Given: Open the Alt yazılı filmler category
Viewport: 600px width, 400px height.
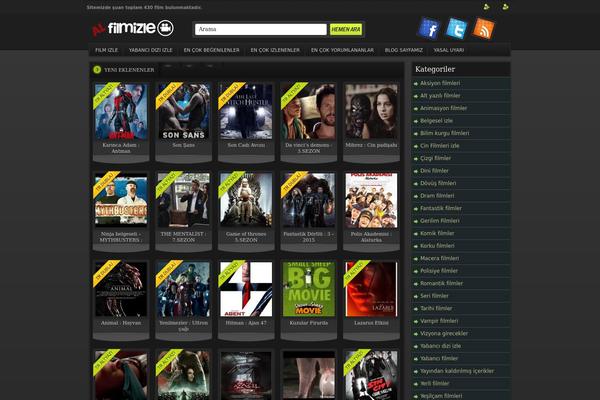Looking at the screenshot, I should pos(440,96).
